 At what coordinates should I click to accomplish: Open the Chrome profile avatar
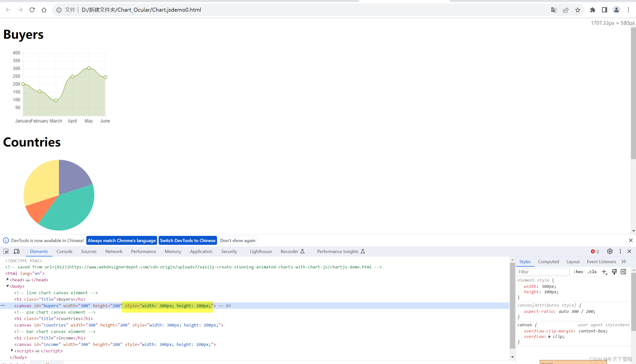point(616,10)
